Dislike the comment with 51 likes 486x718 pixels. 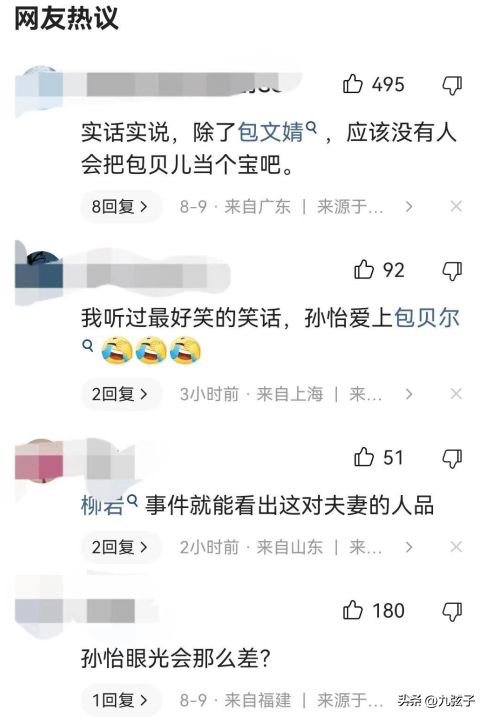(x=452, y=458)
